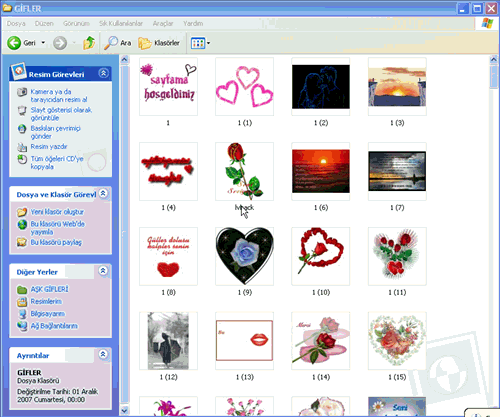500x417 pixels.
Task: Click the Windows flag logo in the menu bar
Action: 487,23
